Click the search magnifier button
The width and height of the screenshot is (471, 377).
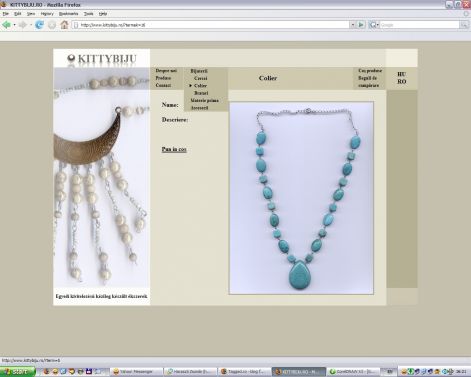(464, 25)
